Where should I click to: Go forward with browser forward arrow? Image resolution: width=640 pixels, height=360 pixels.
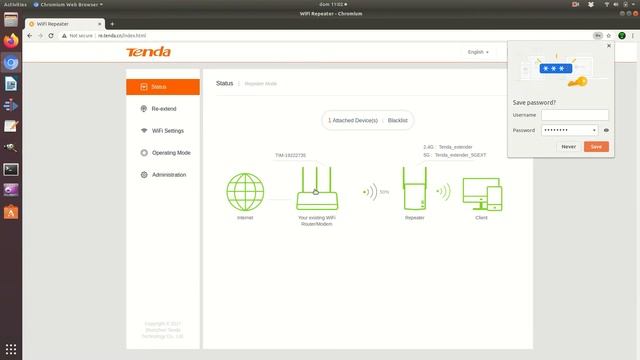pos(40,36)
